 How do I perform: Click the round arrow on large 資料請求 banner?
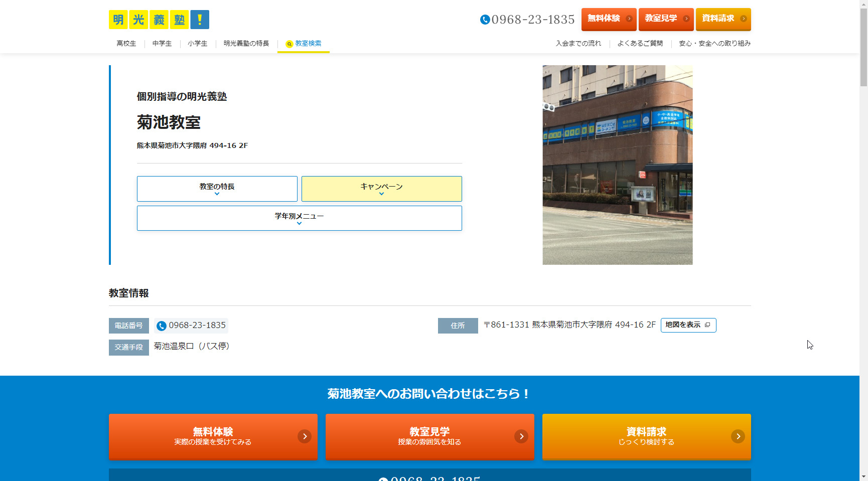tap(738, 436)
